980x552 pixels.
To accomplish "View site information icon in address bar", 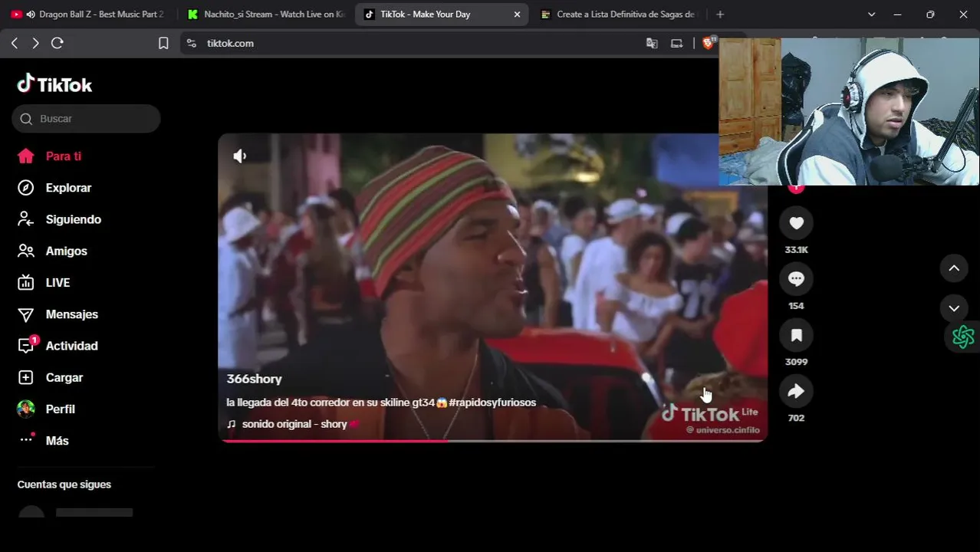I will (x=191, y=44).
